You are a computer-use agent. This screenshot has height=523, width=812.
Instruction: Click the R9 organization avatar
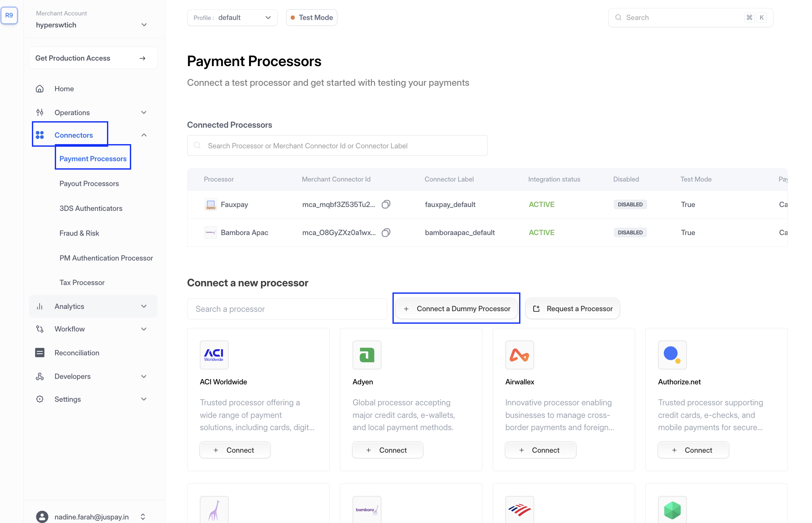pyautogui.click(x=9, y=15)
